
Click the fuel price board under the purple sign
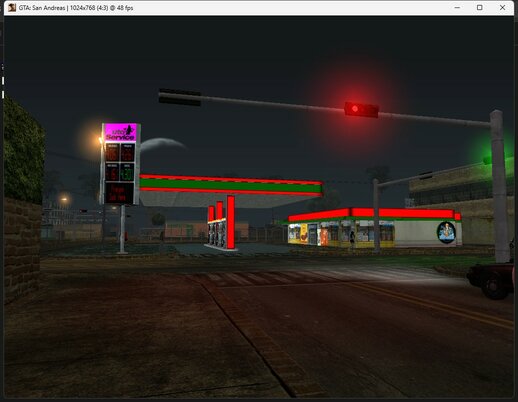[x=120, y=173]
